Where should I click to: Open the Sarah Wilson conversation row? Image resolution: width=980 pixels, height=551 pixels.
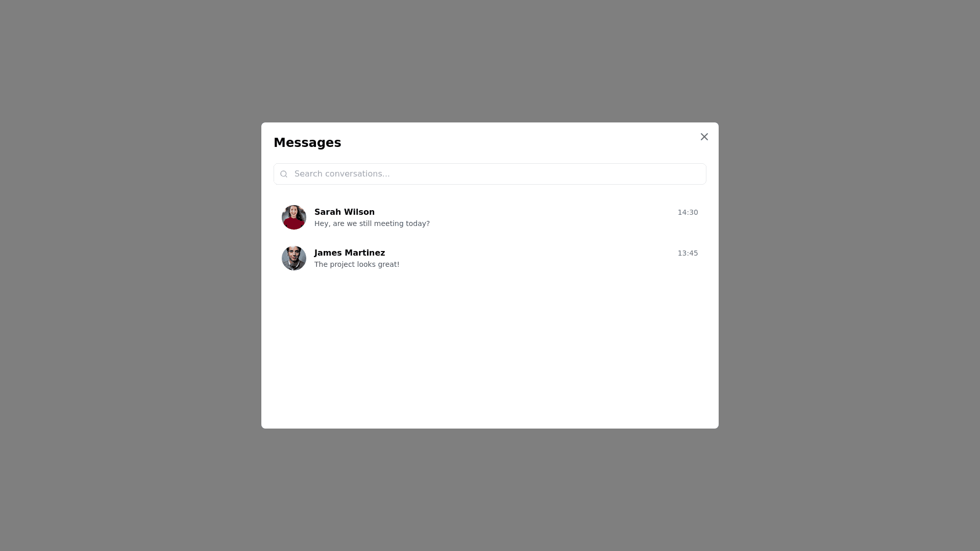490,217
